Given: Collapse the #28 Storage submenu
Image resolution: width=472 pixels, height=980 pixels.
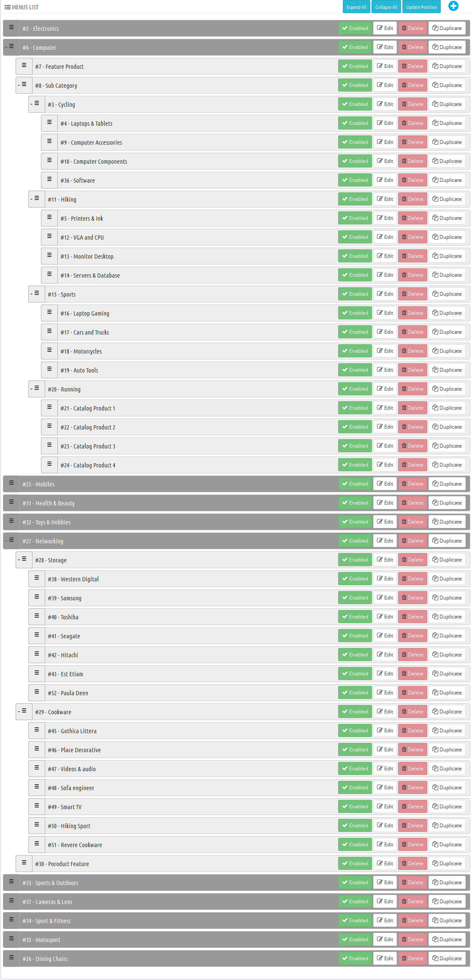Looking at the screenshot, I should pos(19,559).
